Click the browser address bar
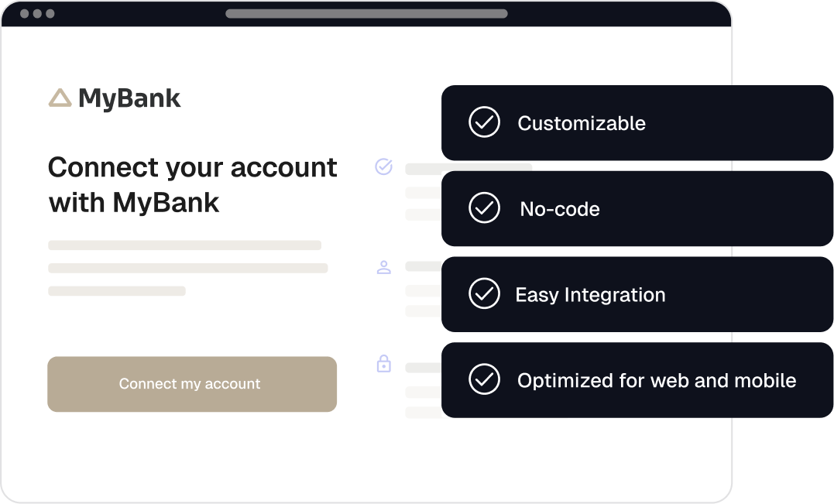Image resolution: width=834 pixels, height=504 pixels. pos(366,13)
